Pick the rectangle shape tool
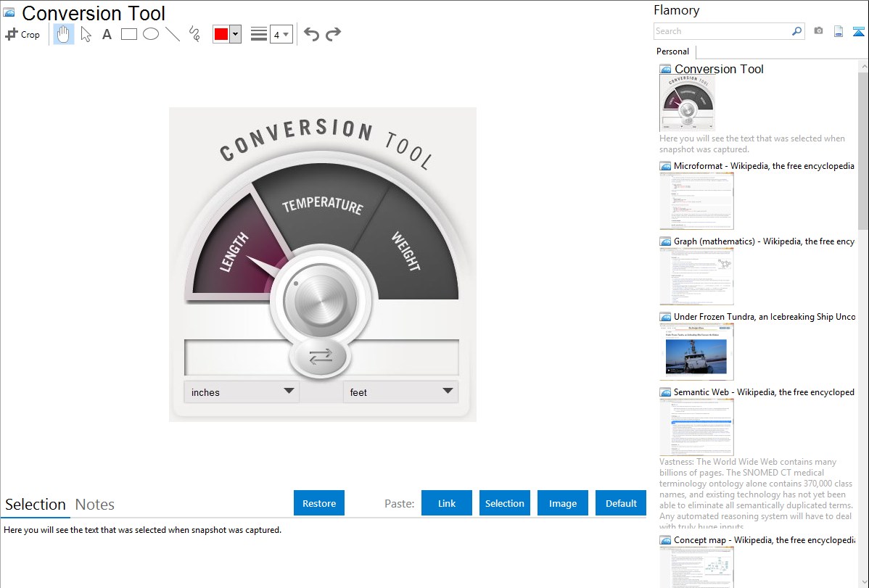Viewport: 869px width, 588px height. [x=129, y=34]
